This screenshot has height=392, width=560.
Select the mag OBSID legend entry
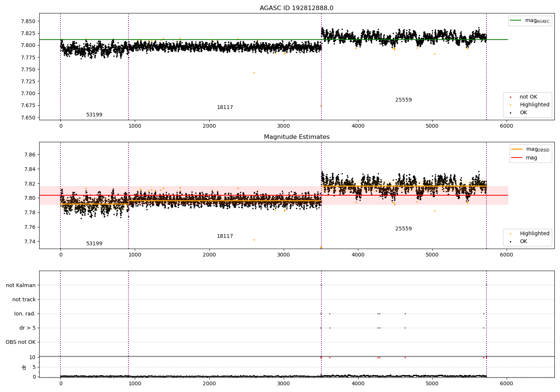click(531, 149)
